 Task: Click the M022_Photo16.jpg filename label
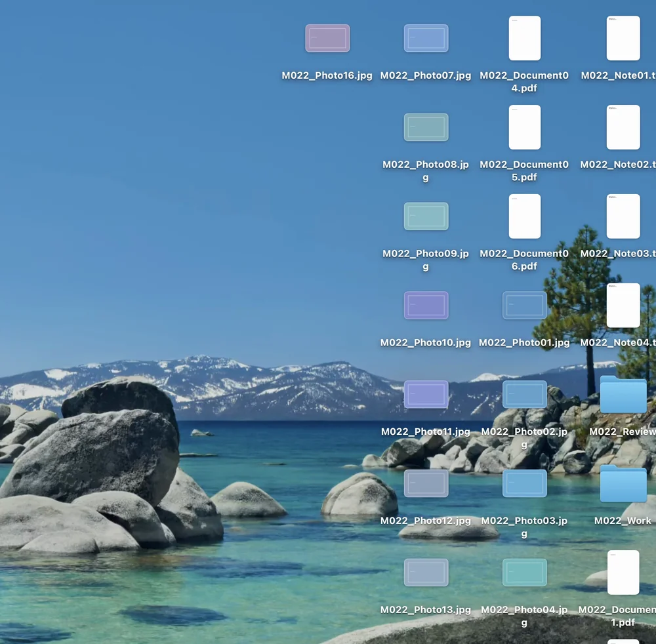(327, 75)
